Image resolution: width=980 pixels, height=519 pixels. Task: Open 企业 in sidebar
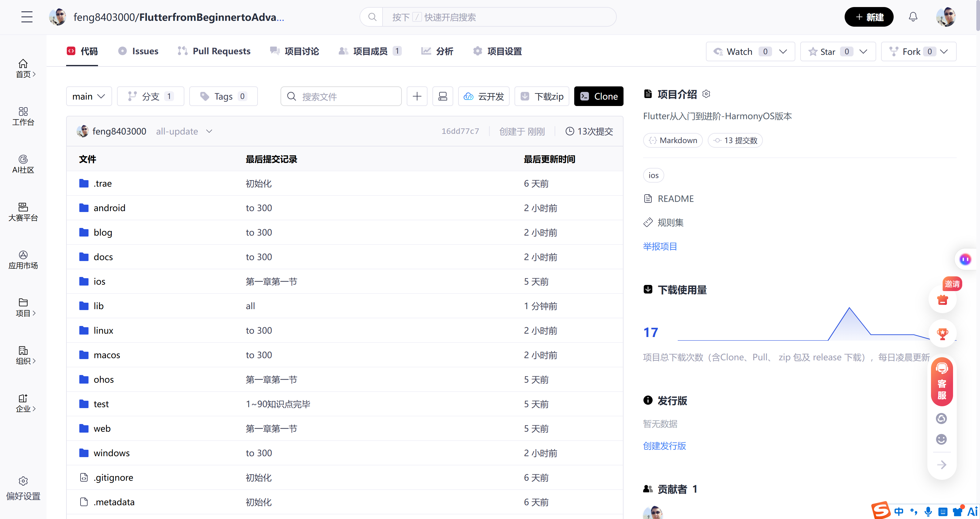(23, 403)
